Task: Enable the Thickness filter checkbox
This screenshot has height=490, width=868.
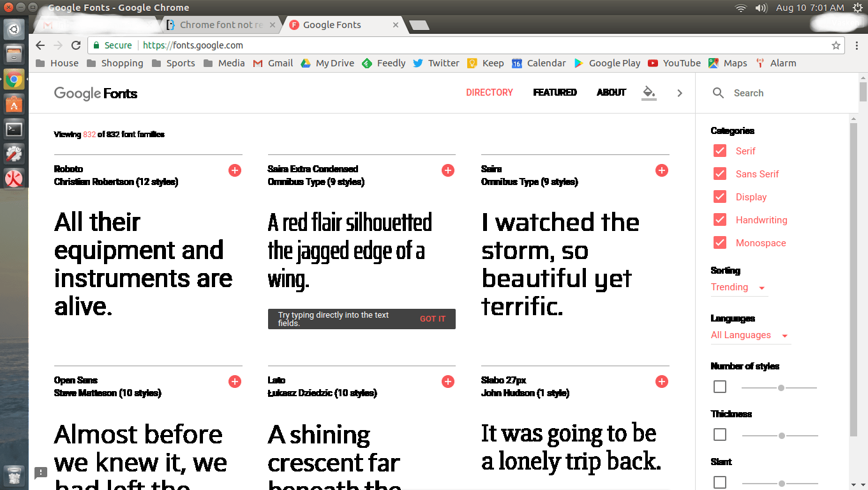Action: tap(720, 434)
